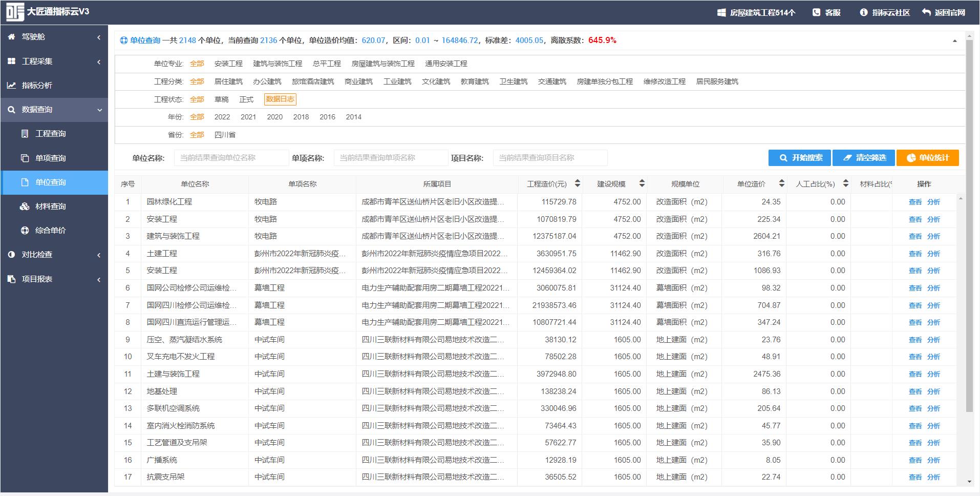Image resolution: width=980 pixels, height=496 pixels.
Task: Collapse the 数据查询 menu chevron
Action: coord(99,110)
